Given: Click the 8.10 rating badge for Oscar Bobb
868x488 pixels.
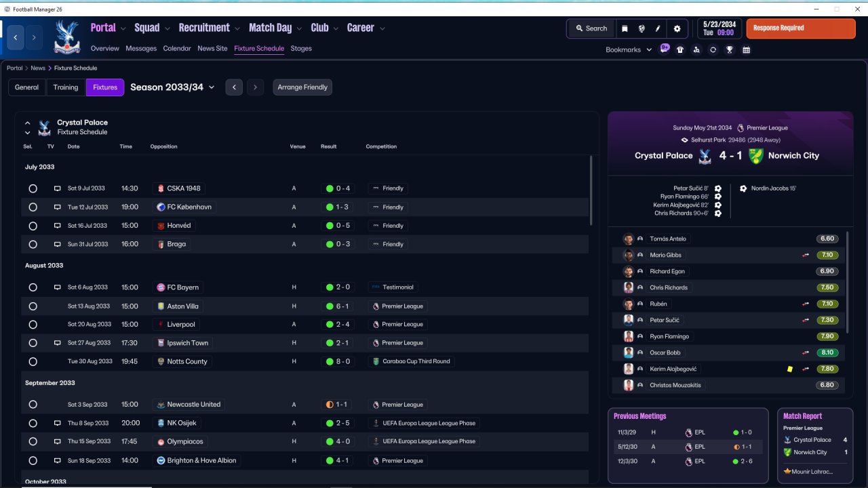Looking at the screenshot, I should coord(827,352).
